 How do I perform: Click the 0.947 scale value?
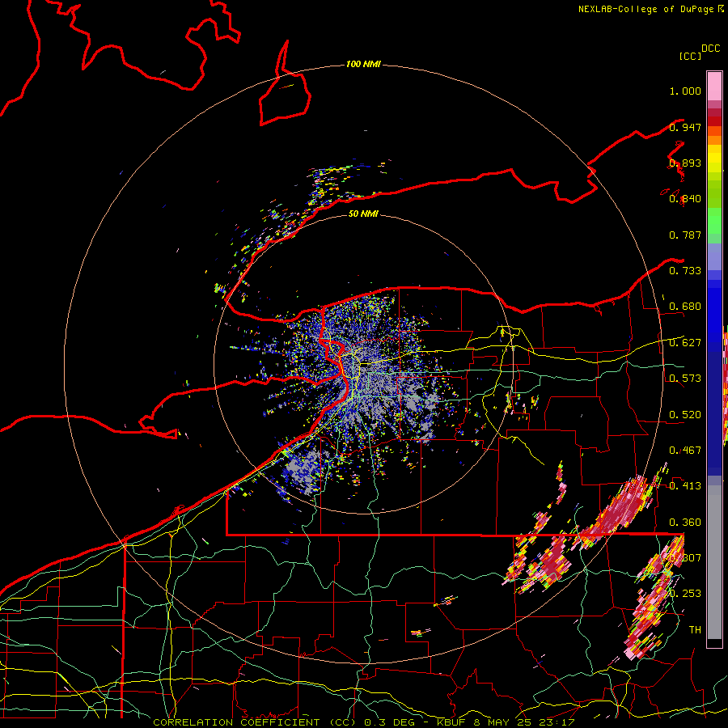point(685,127)
